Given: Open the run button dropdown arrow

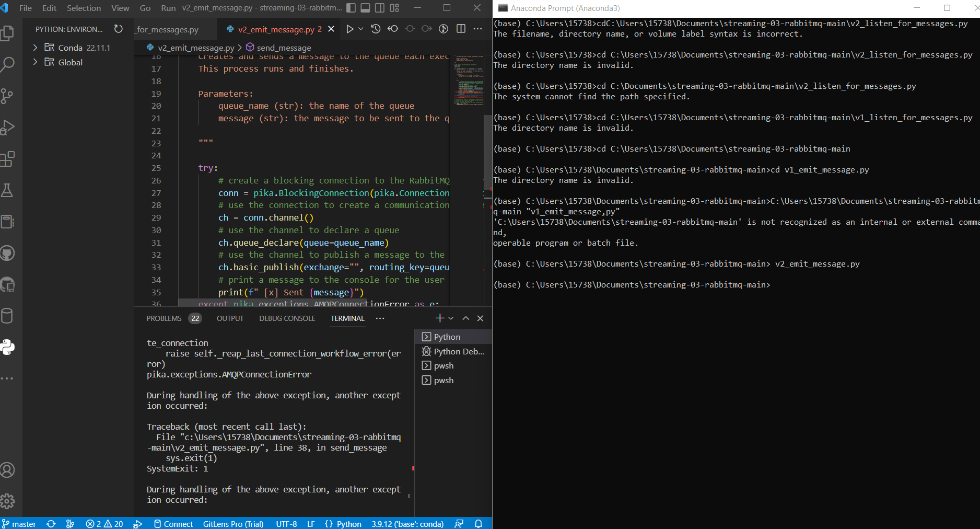Looking at the screenshot, I should pyautogui.click(x=360, y=29).
